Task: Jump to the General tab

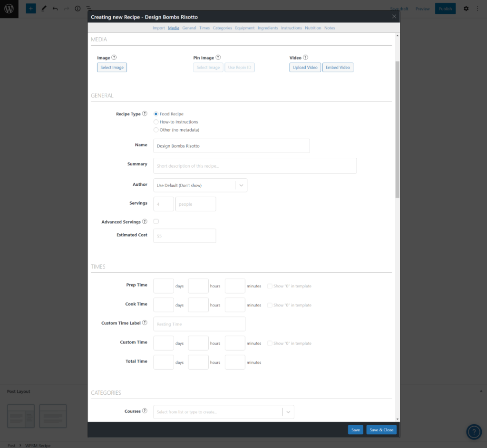Action: point(189,28)
